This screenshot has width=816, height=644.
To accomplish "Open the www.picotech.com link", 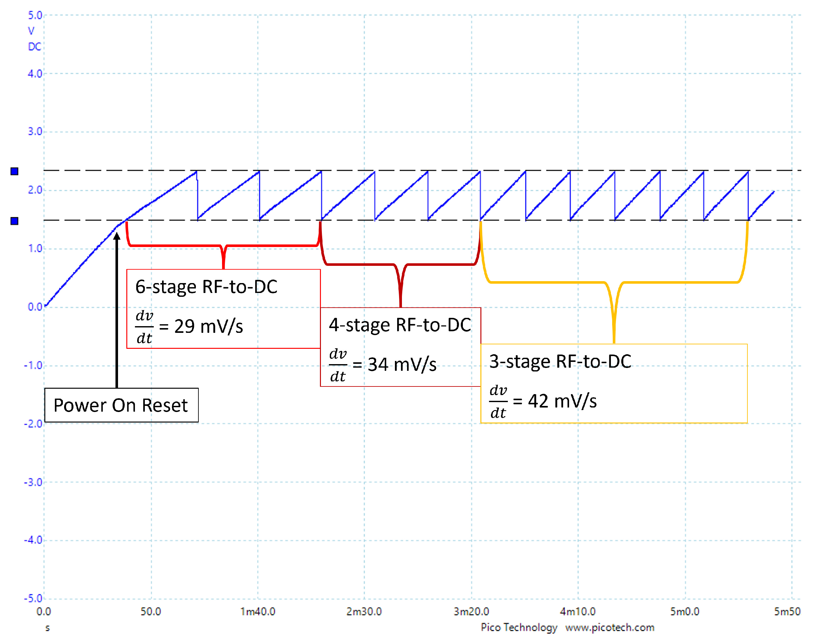I will point(610,627).
